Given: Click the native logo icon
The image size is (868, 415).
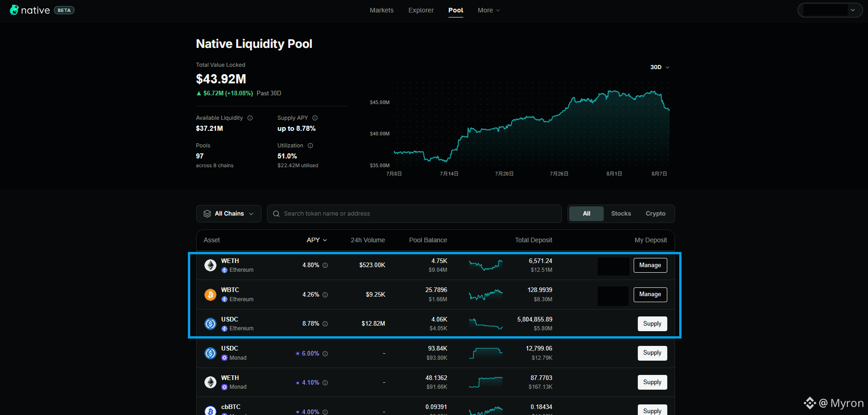Looking at the screenshot, I should (14, 10).
